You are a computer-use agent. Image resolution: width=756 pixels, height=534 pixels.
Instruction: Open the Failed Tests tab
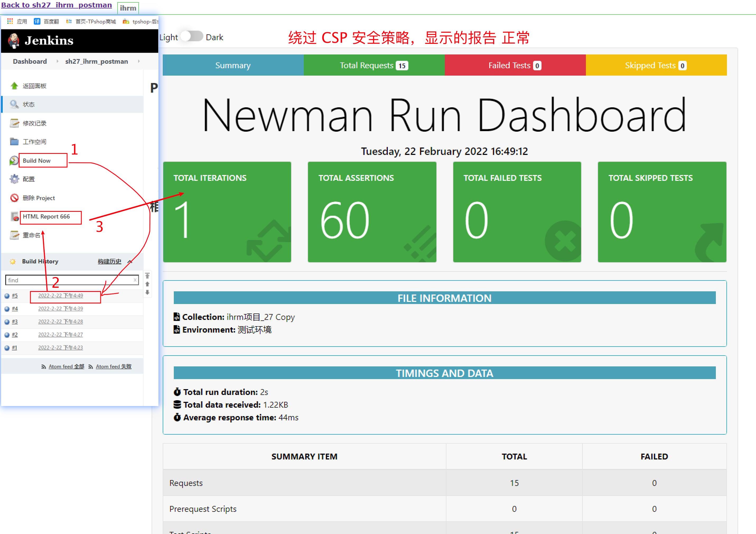pyautogui.click(x=515, y=65)
